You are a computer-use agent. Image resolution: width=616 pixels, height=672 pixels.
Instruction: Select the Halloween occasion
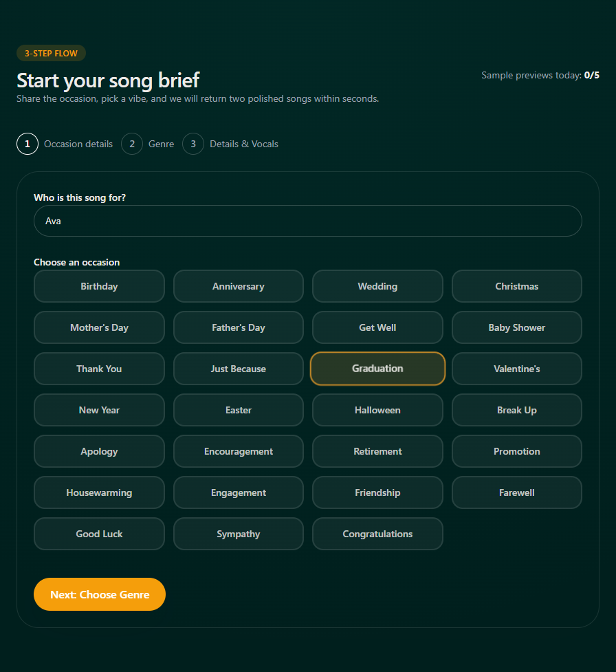pyautogui.click(x=377, y=410)
